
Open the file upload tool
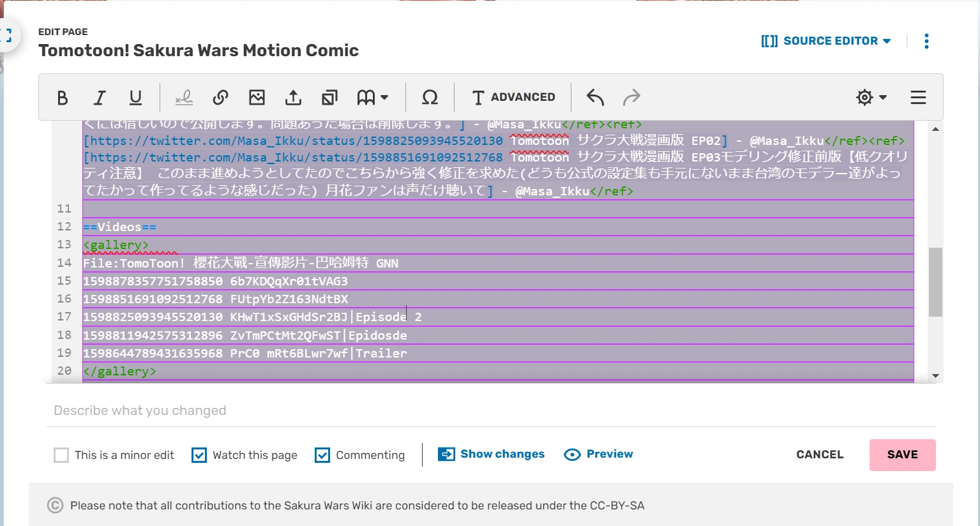tap(293, 97)
